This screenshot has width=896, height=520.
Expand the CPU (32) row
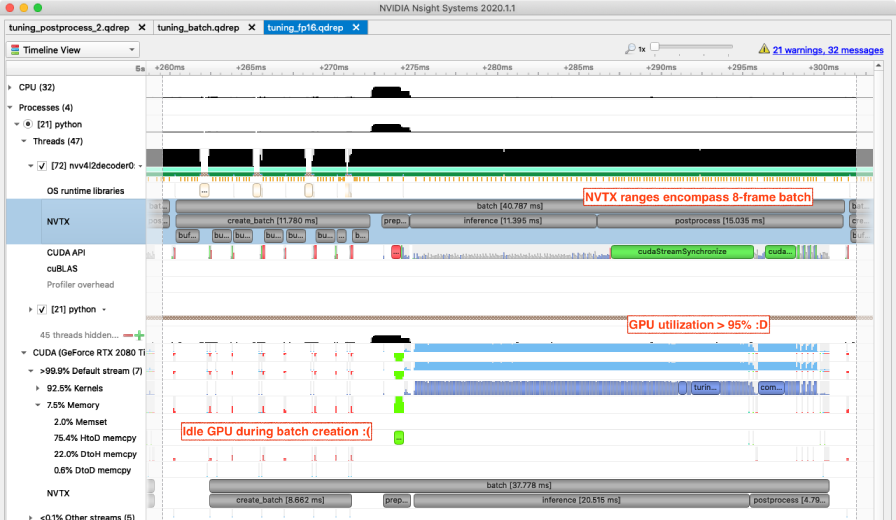coord(10,87)
